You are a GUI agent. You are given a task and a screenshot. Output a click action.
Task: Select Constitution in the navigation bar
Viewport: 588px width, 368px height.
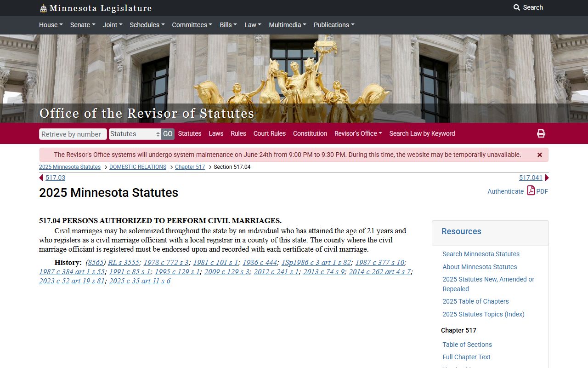310,133
